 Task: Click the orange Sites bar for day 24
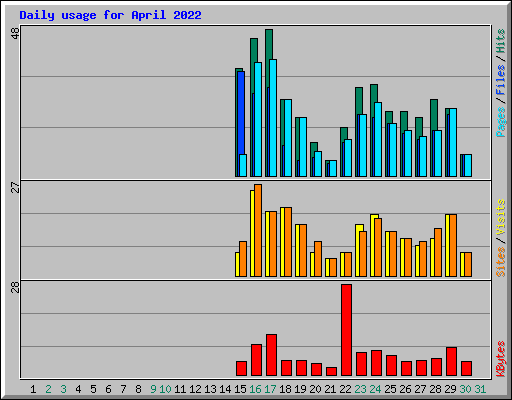pos(378,248)
